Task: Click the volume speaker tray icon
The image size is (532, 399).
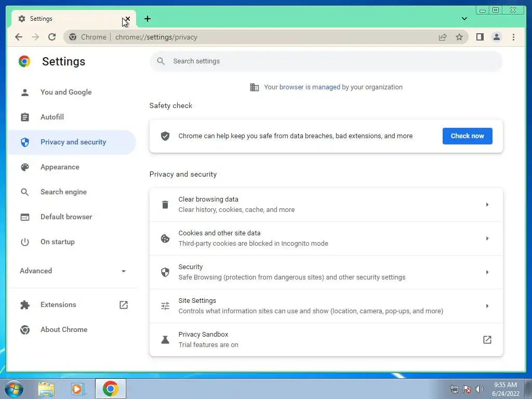Action: pyautogui.click(x=479, y=389)
